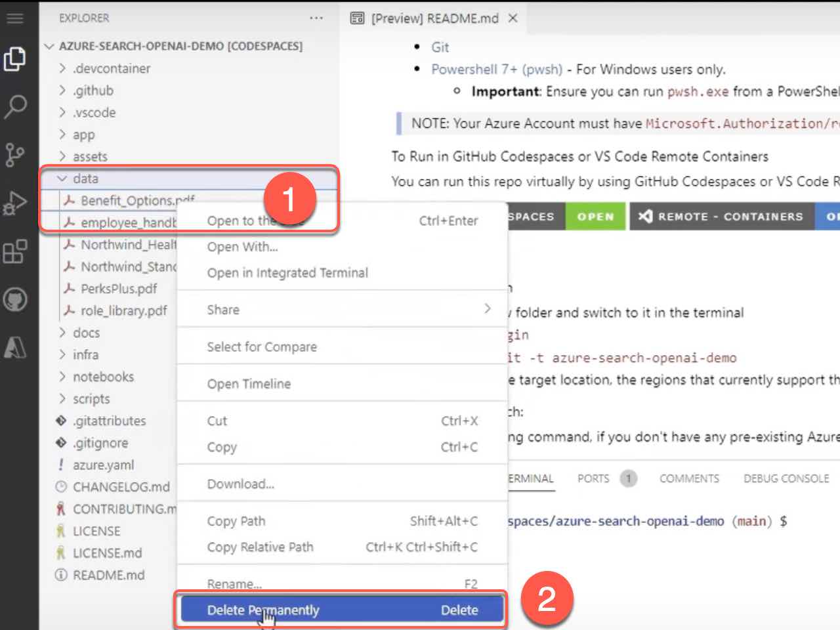This screenshot has height=630, width=840.
Task: Expand the .vscode folder
Action: pos(87,112)
